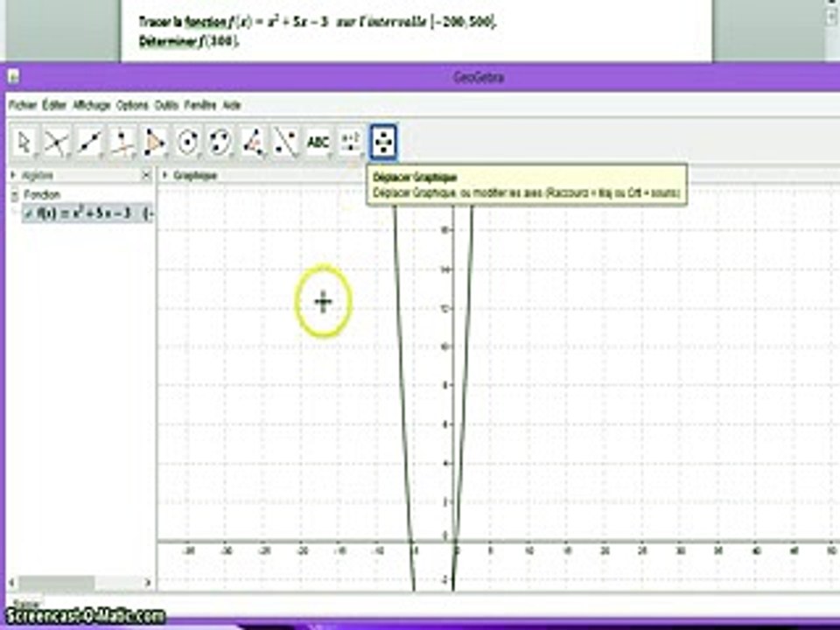The height and width of the screenshot is (630, 840).
Task: Select the New Point tool
Action: [x=57, y=143]
